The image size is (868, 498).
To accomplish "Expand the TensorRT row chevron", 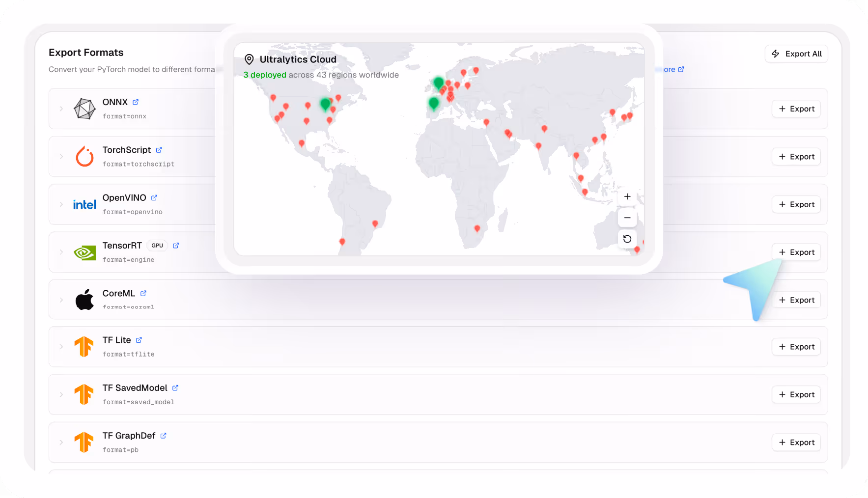I will [x=61, y=252].
